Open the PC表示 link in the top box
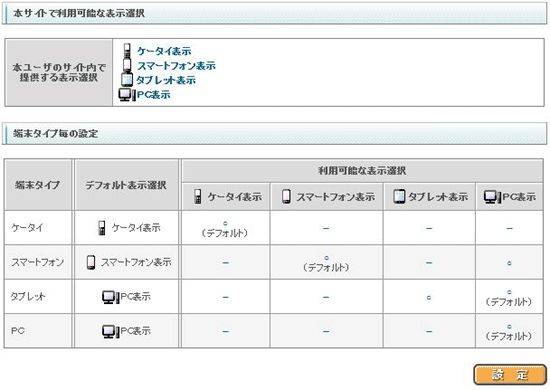This screenshot has width=550, height=390. 154,95
